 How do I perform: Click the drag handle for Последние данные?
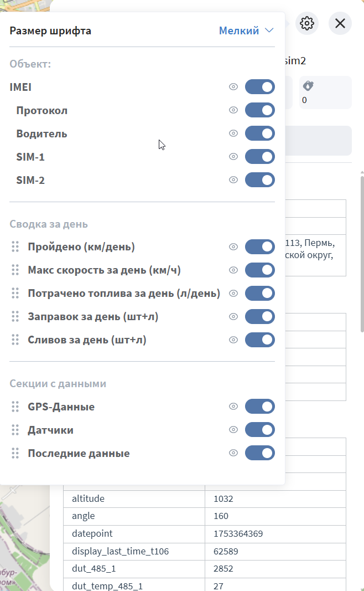pyautogui.click(x=15, y=453)
